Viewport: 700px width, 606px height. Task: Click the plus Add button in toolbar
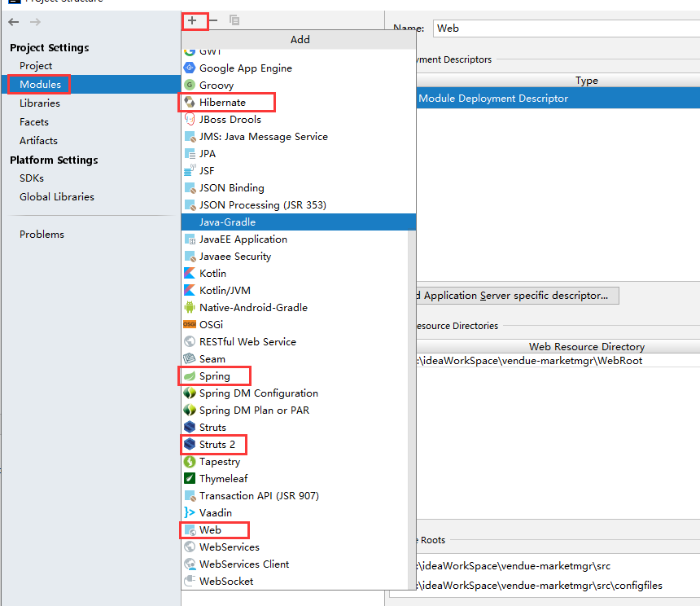click(x=192, y=20)
